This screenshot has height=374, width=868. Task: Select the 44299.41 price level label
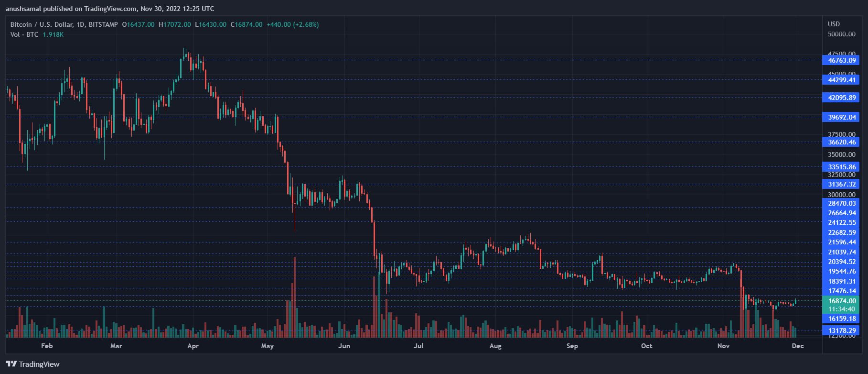[x=841, y=80]
